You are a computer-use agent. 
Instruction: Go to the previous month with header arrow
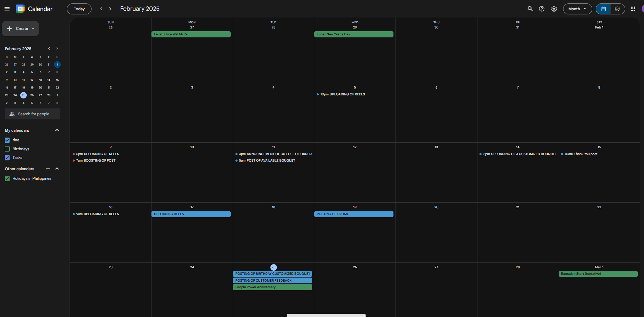point(101,9)
